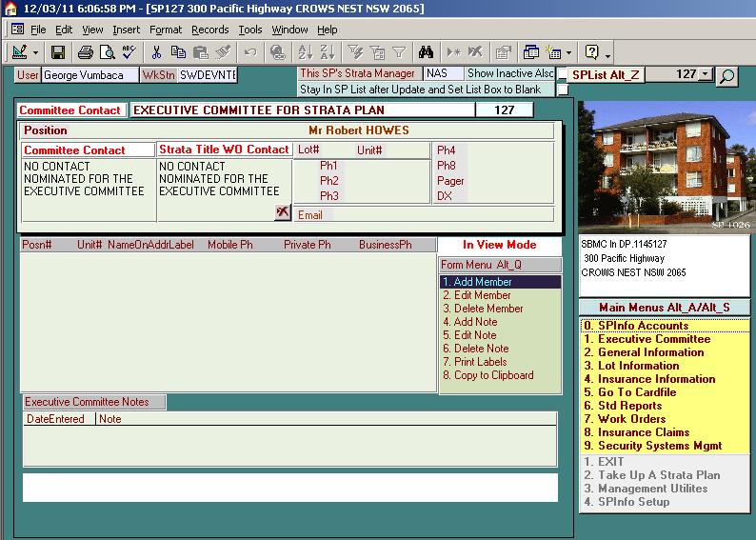Run the spelling check toolbar icon
Screen dimensions: 756x540
pyautogui.click(x=129, y=52)
